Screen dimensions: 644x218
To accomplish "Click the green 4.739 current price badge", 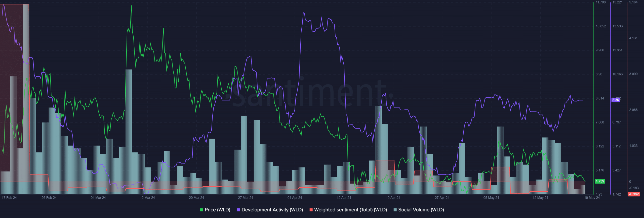I will pos(600,181).
